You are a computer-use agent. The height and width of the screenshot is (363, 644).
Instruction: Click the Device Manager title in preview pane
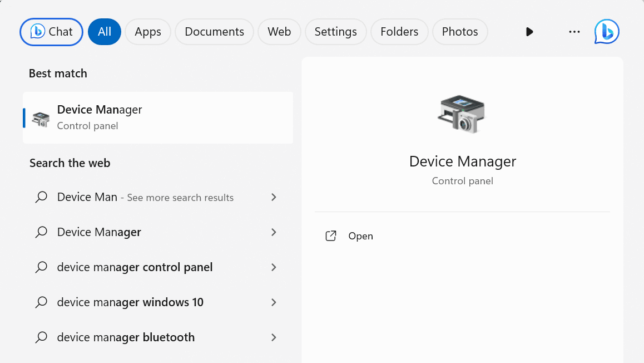point(463,161)
